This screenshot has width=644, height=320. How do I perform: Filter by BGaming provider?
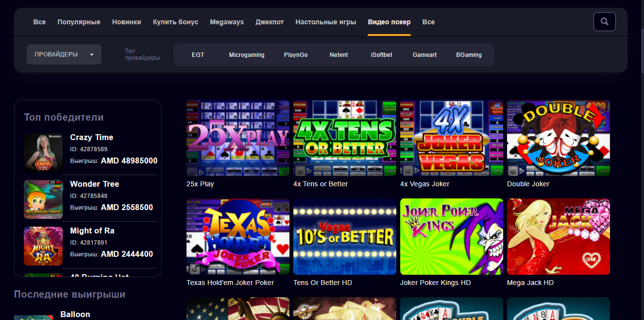coord(469,54)
